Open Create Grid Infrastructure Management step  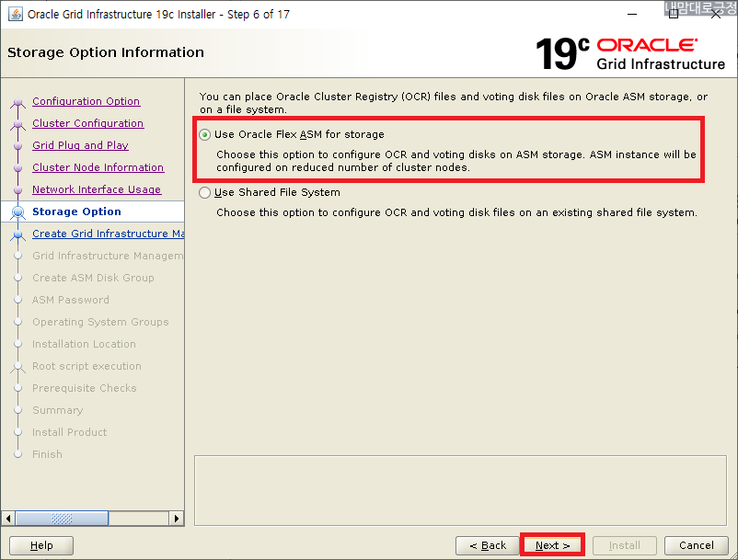(x=108, y=234)
